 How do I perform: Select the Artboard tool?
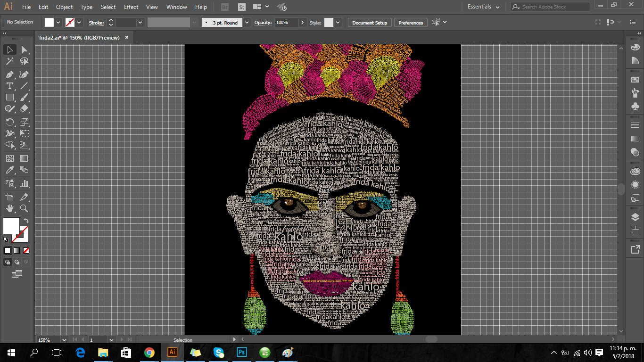tap(9, 197)
